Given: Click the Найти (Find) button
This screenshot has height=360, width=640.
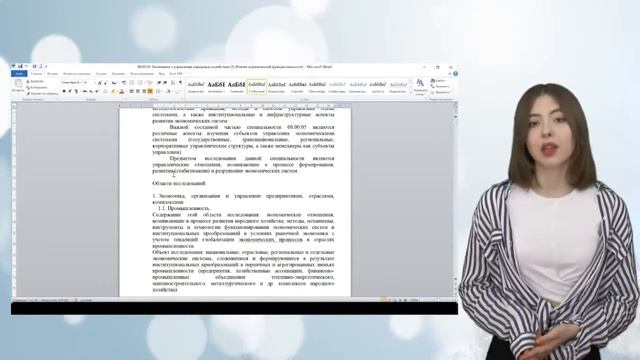Looking at the screenshot, I should point(440,81).
